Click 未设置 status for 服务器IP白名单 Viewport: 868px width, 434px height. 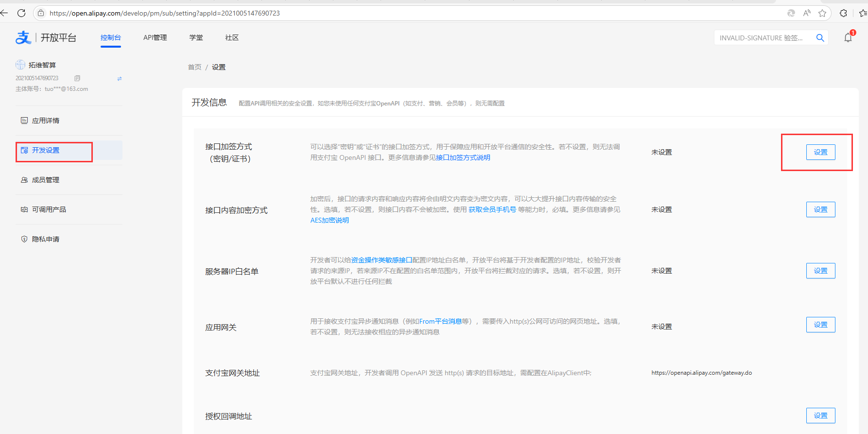661,271
